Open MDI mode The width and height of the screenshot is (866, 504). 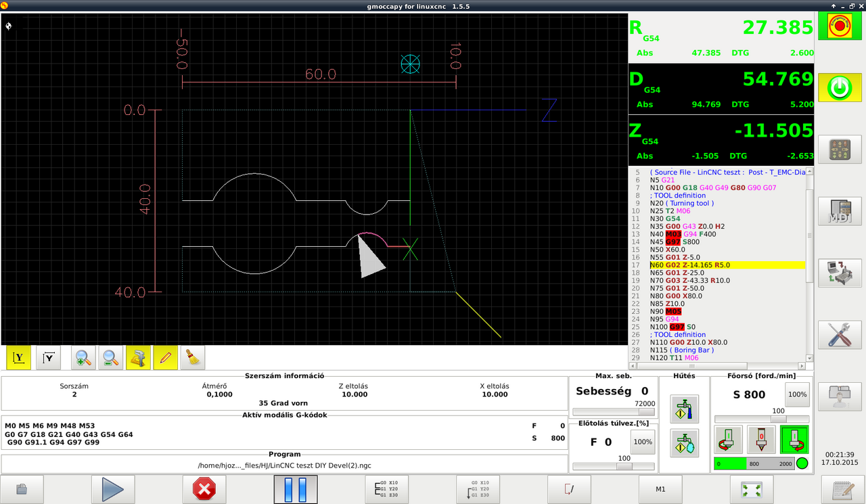coord(840,212)
